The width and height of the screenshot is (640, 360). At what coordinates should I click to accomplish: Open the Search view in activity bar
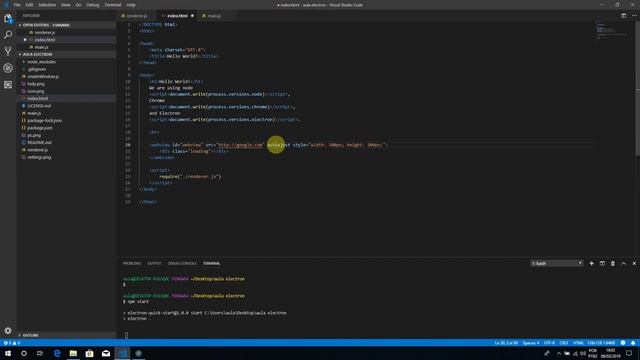[x=8, y=35]
